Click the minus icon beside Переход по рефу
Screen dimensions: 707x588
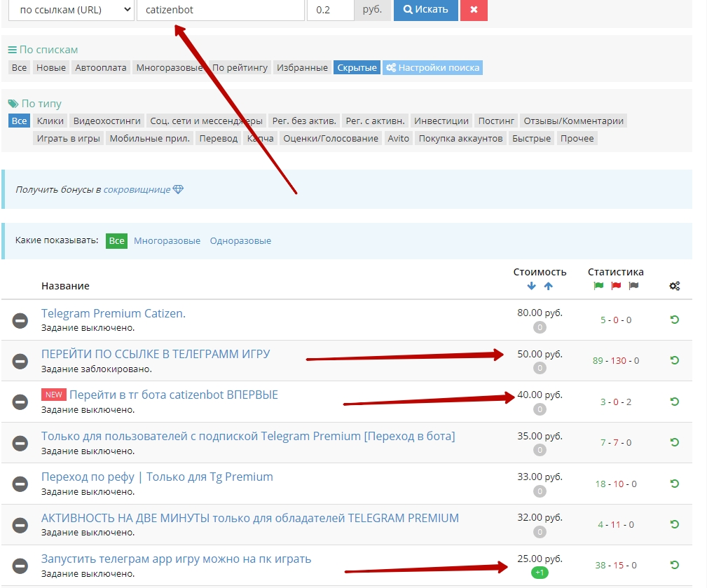click(x=20, y=484)
